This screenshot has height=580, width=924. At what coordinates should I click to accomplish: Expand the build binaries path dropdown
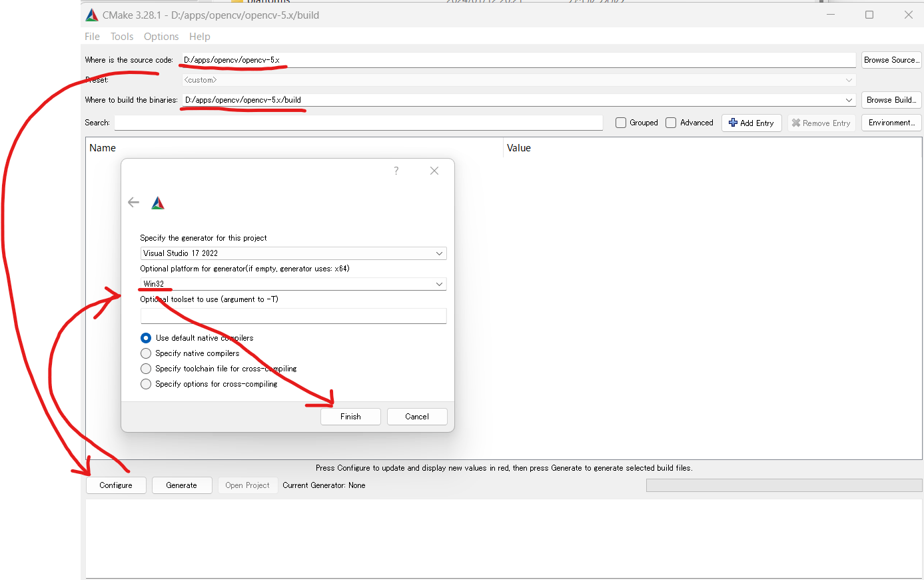[849, 100]
